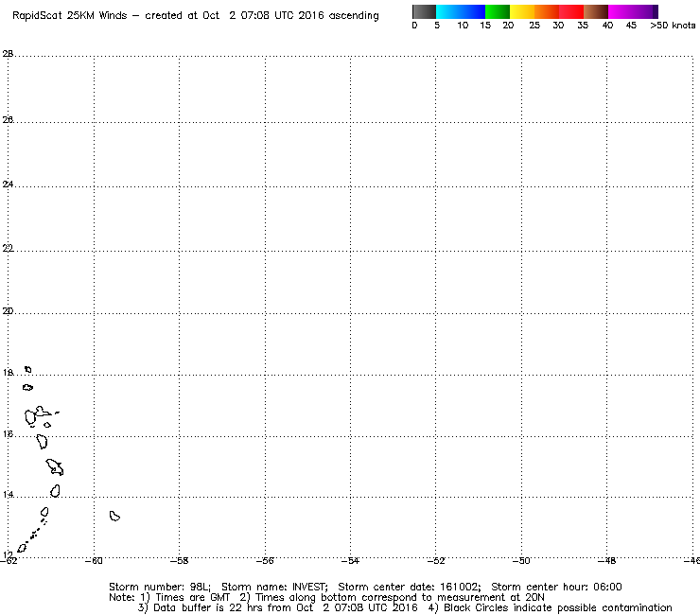700x615 pixels.
Task: Click the cyan-blue 5-15 knots color band
Action: click(461, 11)
